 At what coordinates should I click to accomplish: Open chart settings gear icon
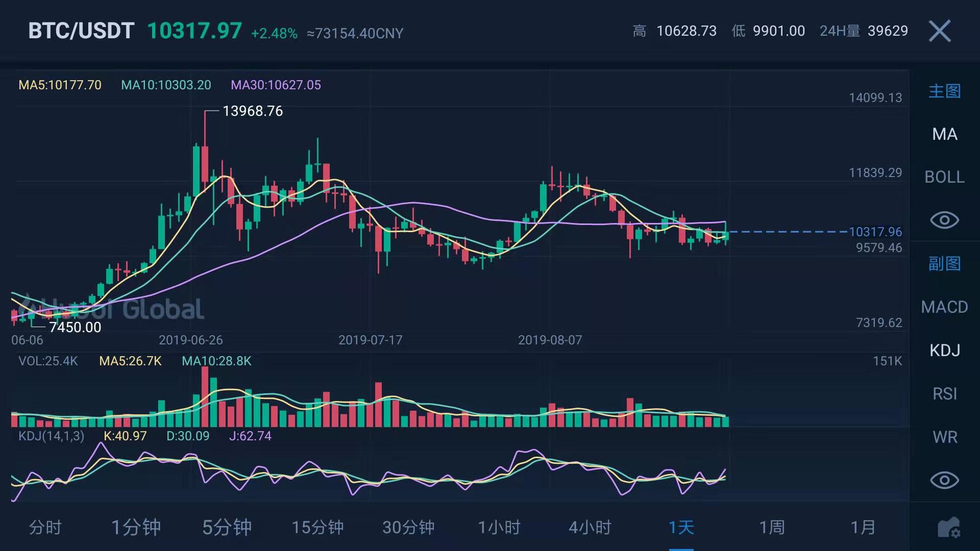[948, 528]
